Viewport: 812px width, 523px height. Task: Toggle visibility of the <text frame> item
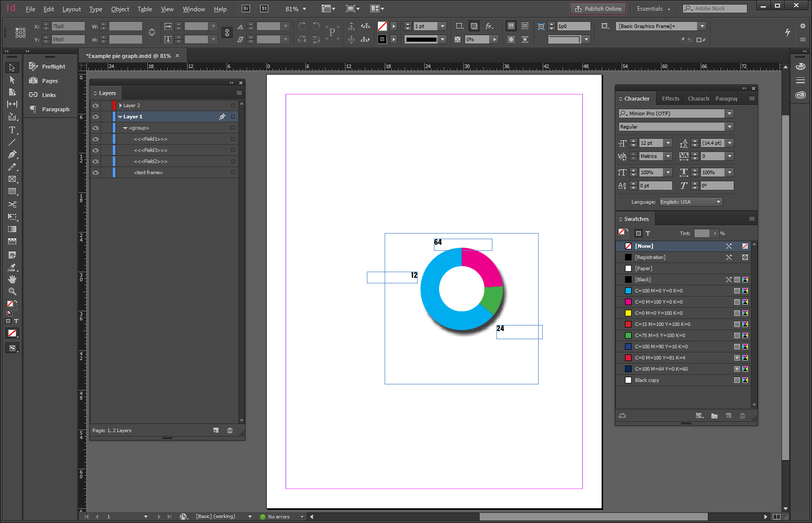click(96, 173)
